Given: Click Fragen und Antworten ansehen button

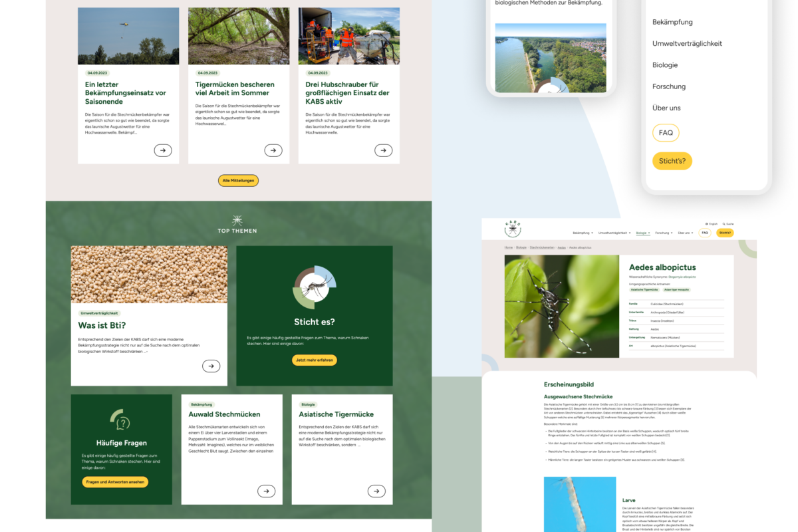Looking at the screenshot, I should click(116, 482).
